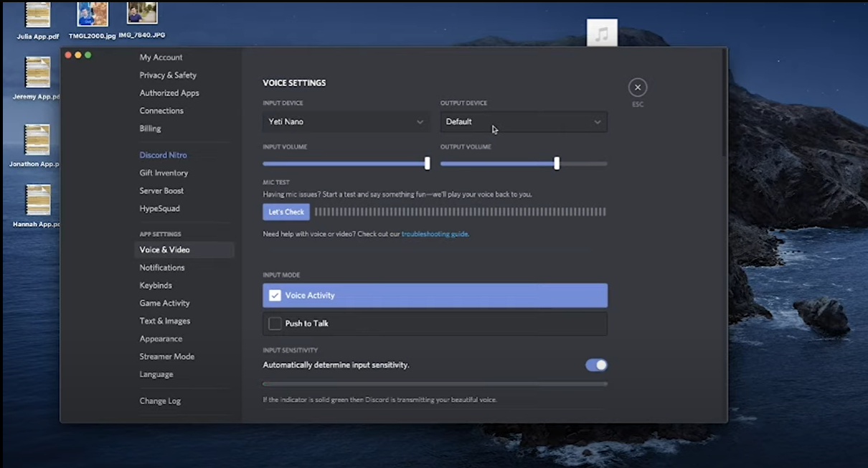
Task: Open Julia App.pdf desktop file icon
Action: click(x=37, y=14)
